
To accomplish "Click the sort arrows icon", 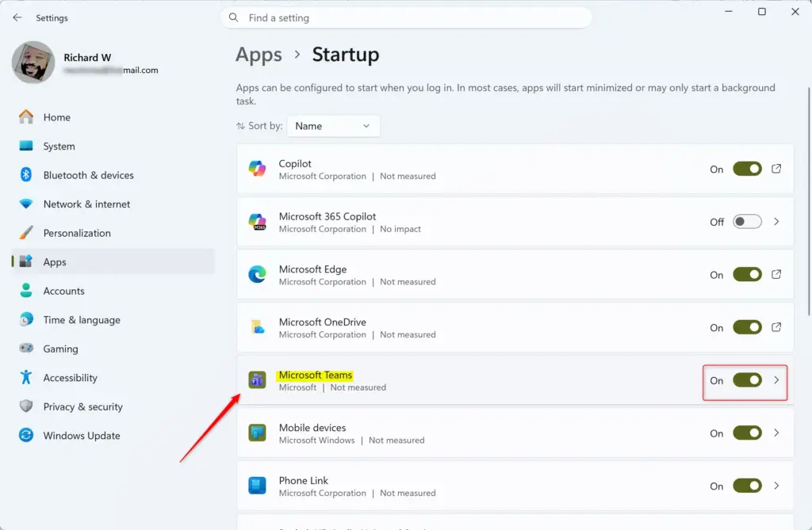I will [240, 126].
